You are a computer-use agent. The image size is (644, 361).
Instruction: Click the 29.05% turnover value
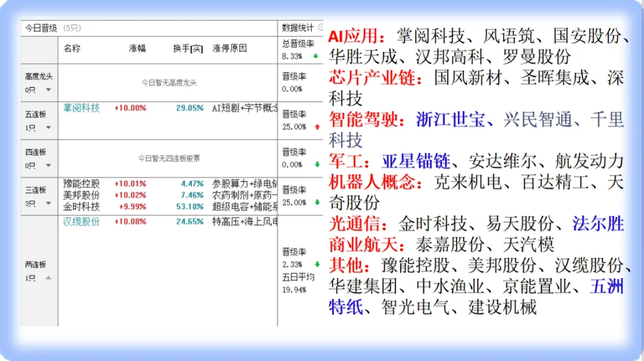tap(190, 108)
